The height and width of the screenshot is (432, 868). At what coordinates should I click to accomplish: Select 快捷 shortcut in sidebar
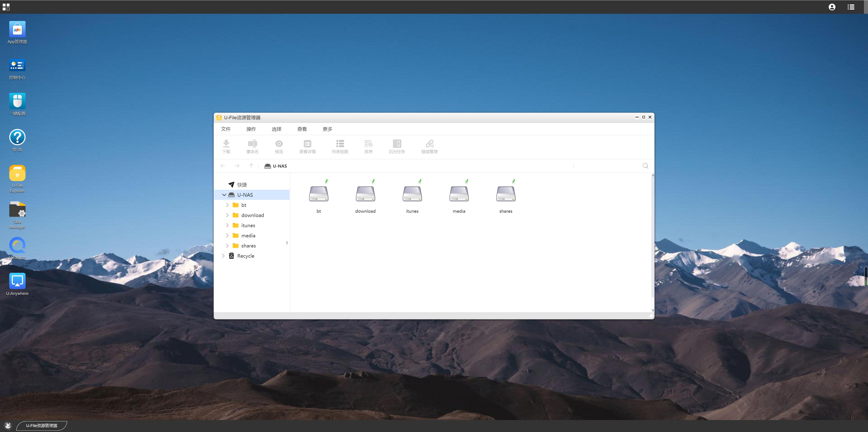pos(241,184)
